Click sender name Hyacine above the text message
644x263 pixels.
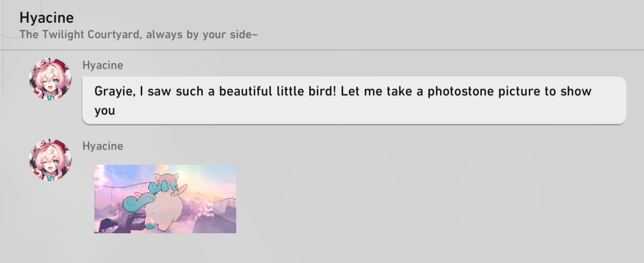click(x=102, y=65)
